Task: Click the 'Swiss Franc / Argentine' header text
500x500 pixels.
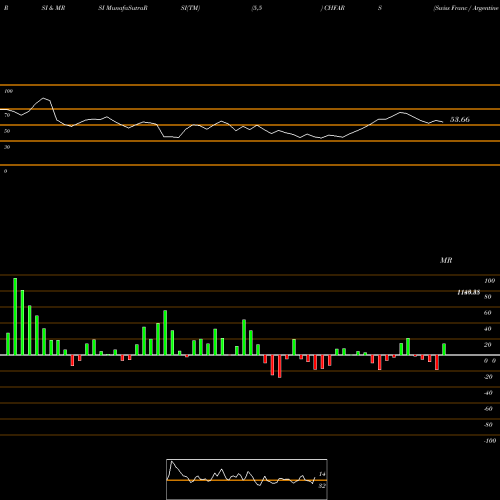Action: [x=466, y=8]
